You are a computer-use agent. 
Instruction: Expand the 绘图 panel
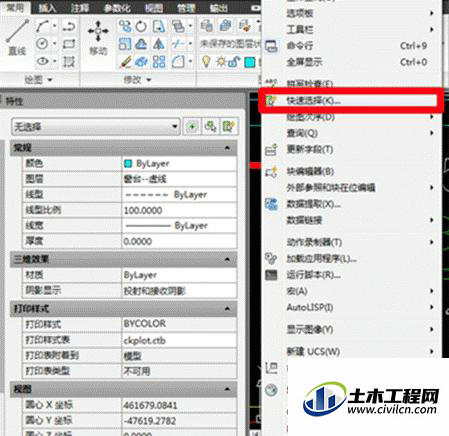[39, 79]
